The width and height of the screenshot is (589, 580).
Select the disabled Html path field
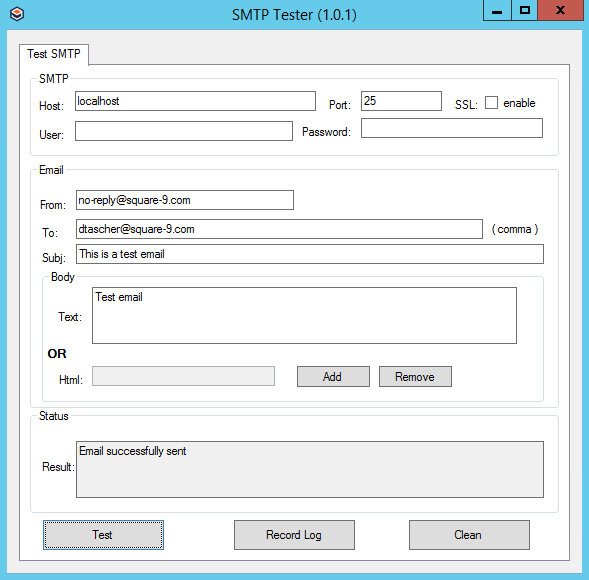coord(183,376)
